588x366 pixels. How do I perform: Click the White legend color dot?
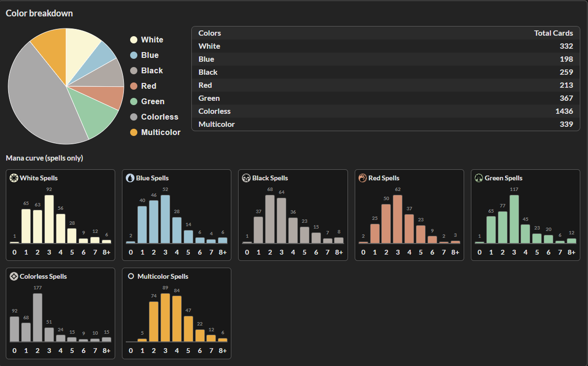(x=134, y=40)
